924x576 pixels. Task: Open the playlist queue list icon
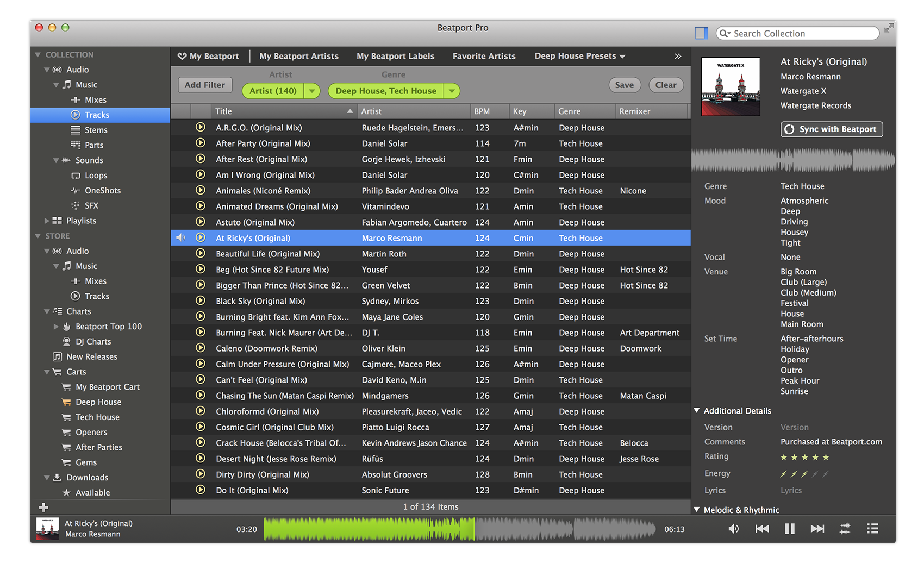872,529
